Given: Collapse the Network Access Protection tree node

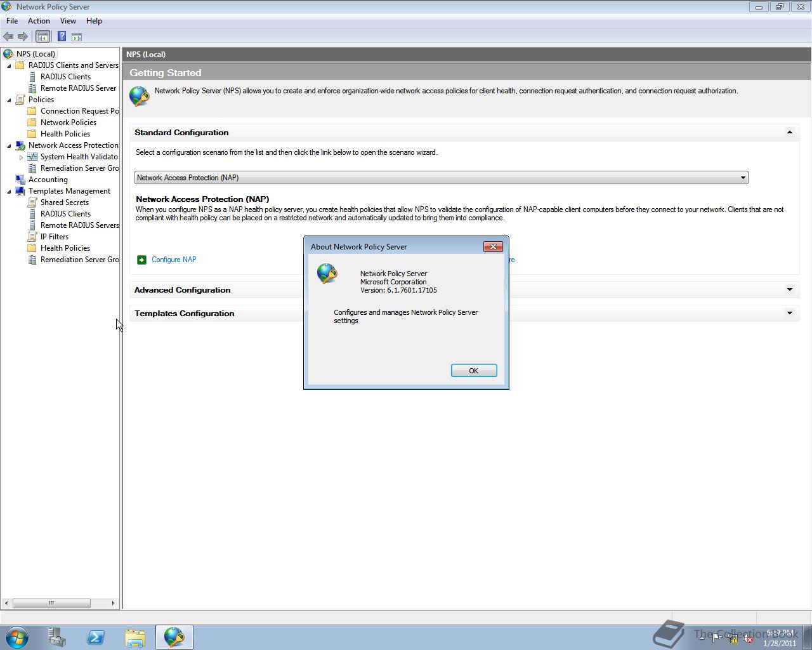Looking at the screenshot, I should 9,145.
